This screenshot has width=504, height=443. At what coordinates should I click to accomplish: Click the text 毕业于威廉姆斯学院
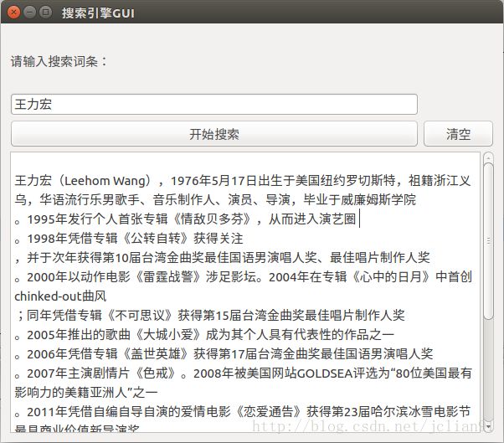[x=360, y=200]
